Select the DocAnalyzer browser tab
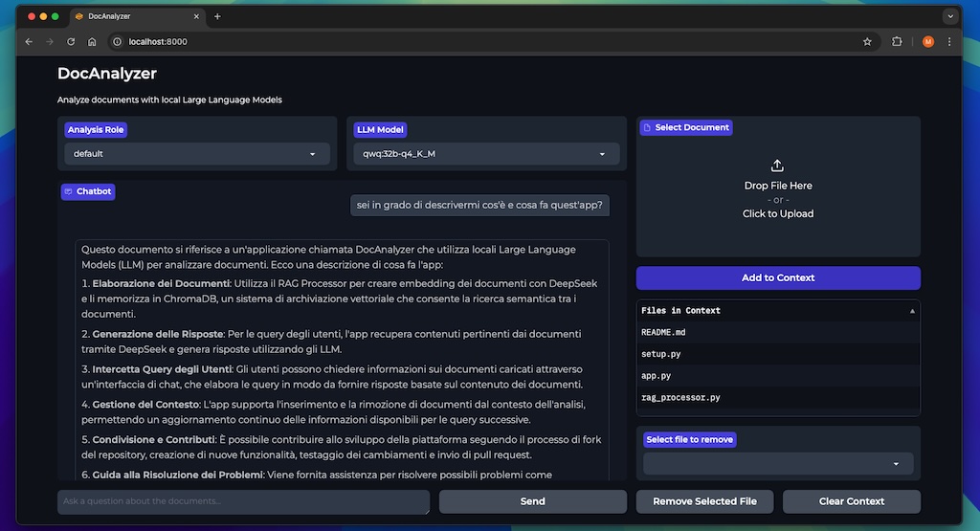980x531 pixels. [137, 17]
